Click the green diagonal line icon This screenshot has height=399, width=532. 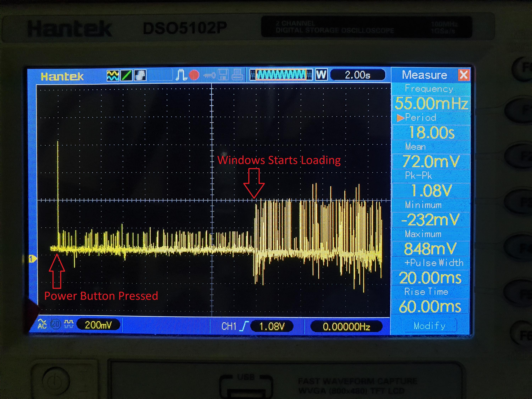126,76
